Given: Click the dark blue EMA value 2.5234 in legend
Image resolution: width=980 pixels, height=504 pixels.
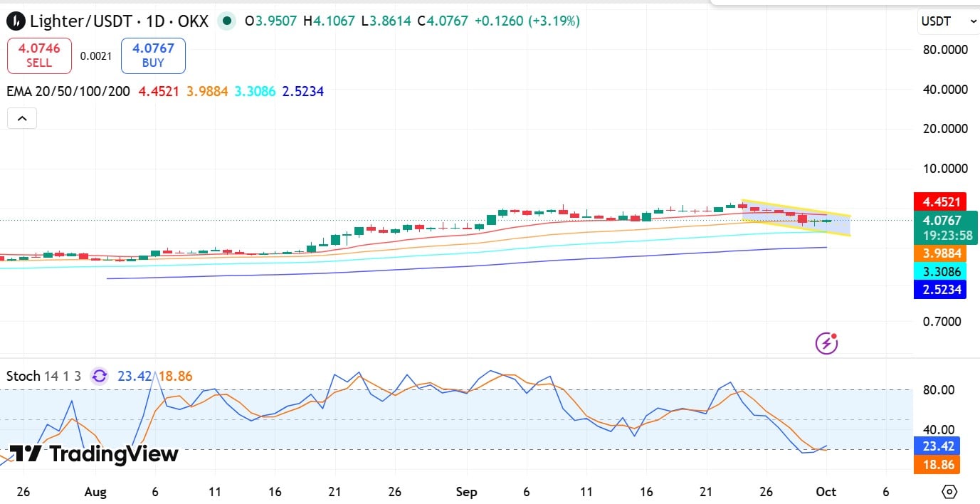Looking at the screenshot, I should tap(303, 91).
